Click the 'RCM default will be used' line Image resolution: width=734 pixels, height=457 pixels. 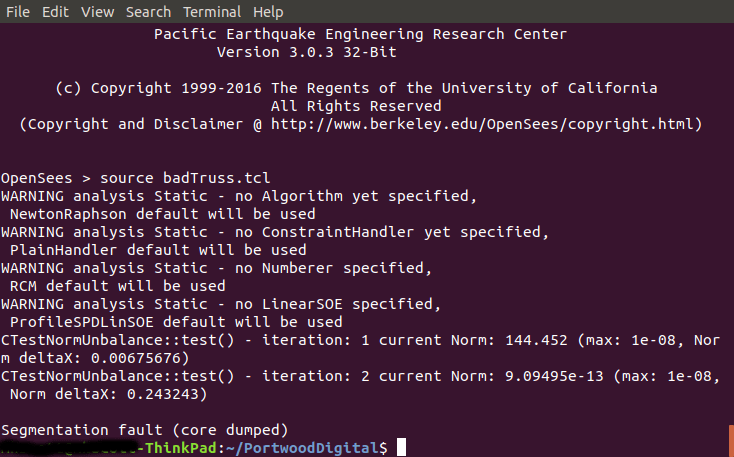pyautogui.click(x=117, y=286)
